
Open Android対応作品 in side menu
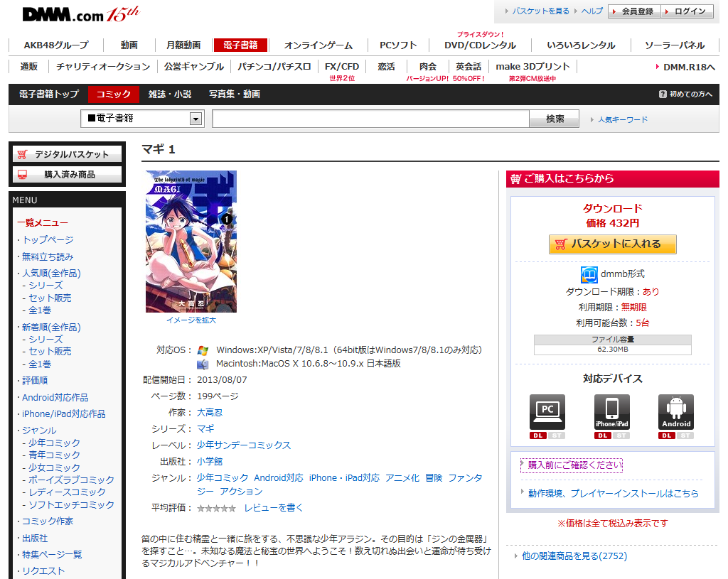coord(55,398)
